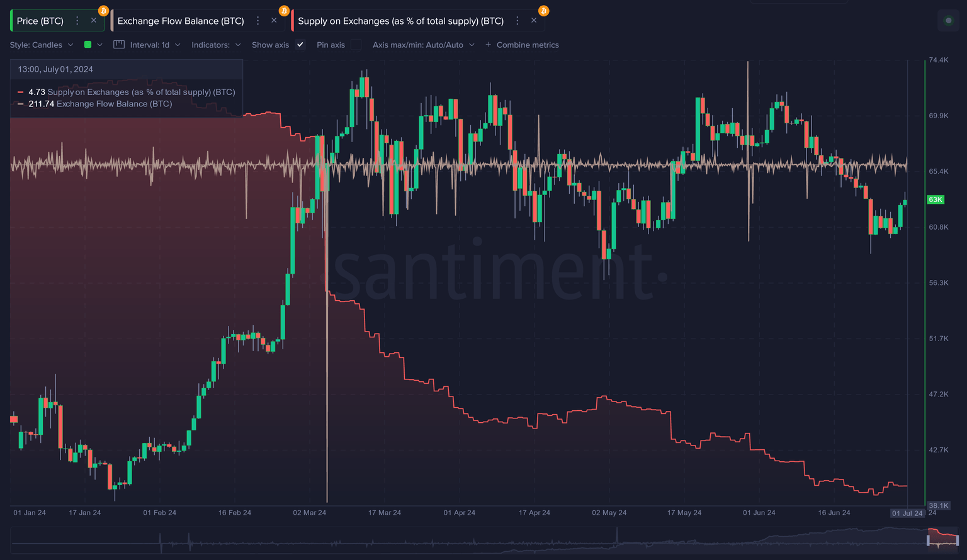Open the three-dot menu on the Price tab
This screenshot has height=560, width=967.
(76, 20)
